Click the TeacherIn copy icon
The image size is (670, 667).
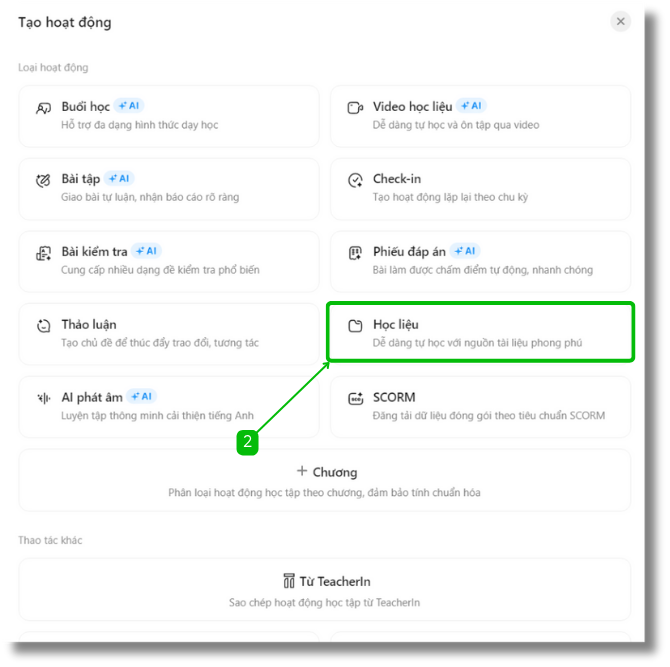(289, 581)
